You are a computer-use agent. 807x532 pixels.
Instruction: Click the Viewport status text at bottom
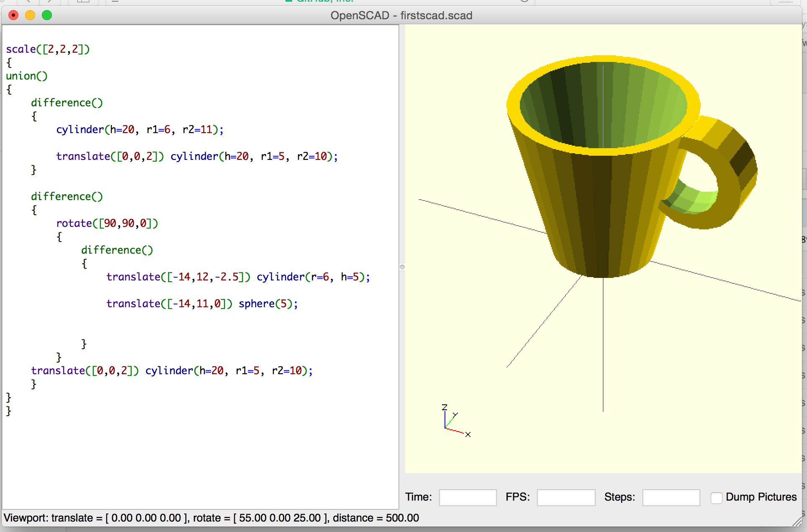211,518
